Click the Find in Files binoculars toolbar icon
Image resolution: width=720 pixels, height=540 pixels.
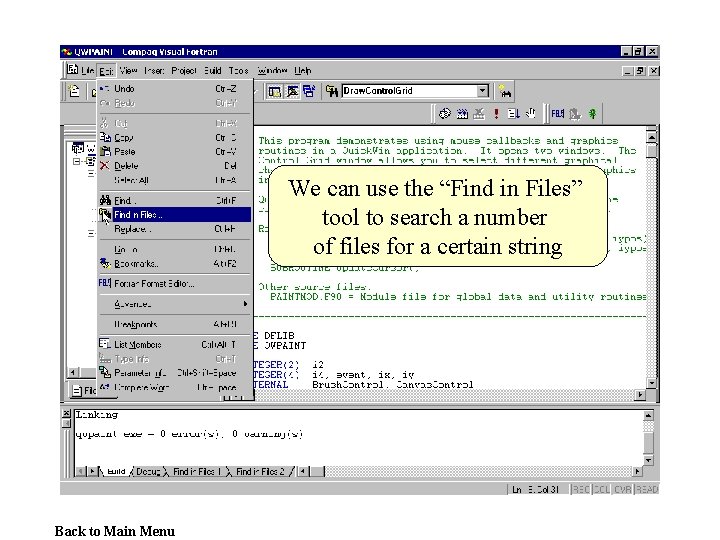[x=332, y=91]
